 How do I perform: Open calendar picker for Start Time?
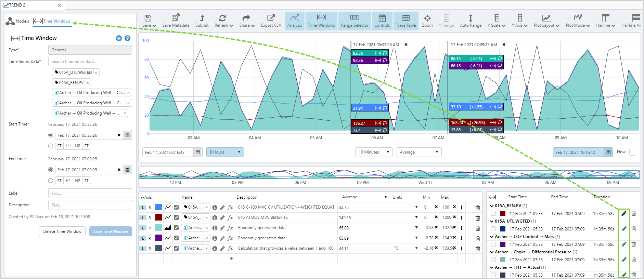point(127,135)
